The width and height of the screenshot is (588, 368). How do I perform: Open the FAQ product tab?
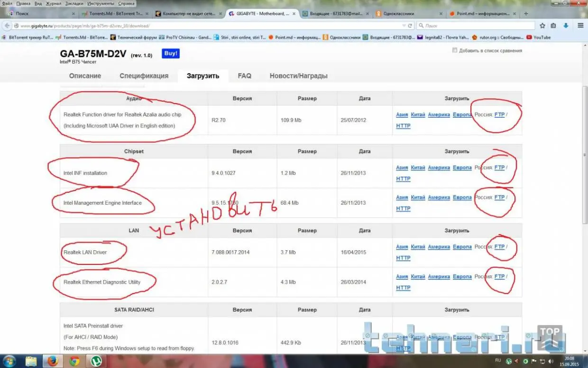point(245,75)
